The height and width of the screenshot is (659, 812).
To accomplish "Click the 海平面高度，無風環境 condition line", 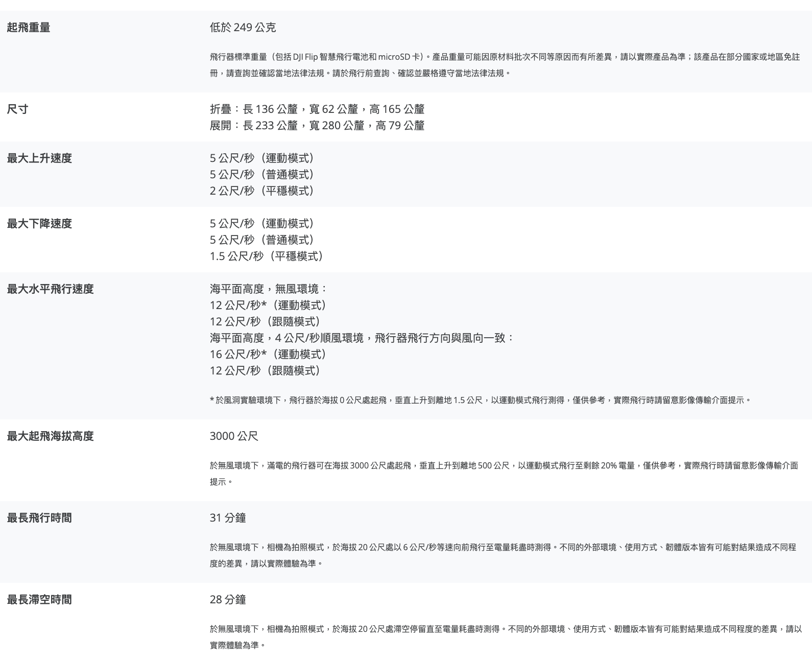I will pos(268,289).
